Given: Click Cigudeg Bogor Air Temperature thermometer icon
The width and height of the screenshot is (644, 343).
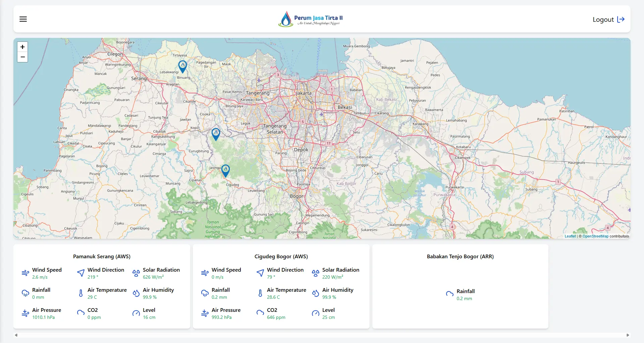Looking at the screenshot, I should pyautogui.click(x=260, y=293).
